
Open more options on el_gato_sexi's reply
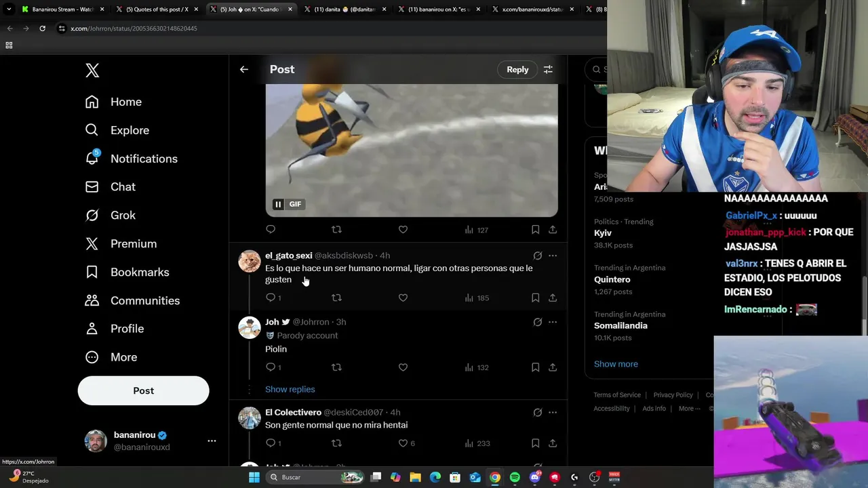[553, 256]
